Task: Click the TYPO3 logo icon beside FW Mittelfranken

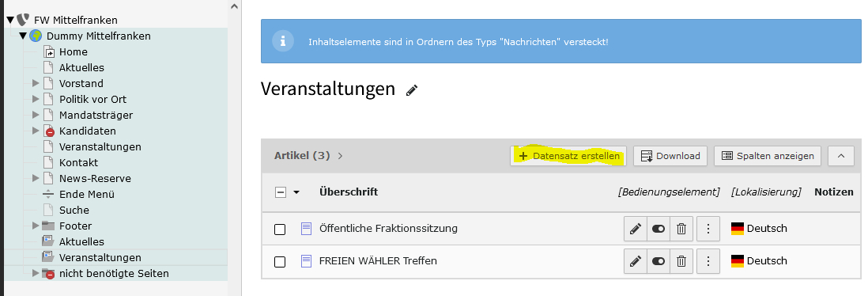Action: point(23,20)
